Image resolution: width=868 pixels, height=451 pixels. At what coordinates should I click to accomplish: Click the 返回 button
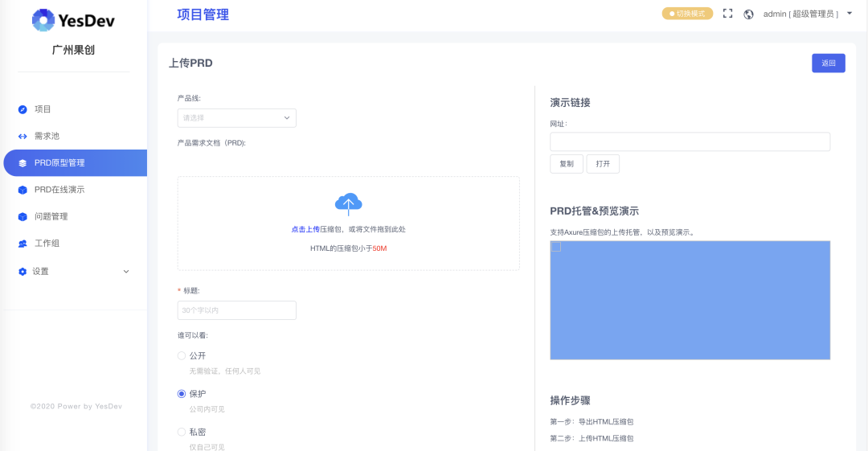pos(828,64)
